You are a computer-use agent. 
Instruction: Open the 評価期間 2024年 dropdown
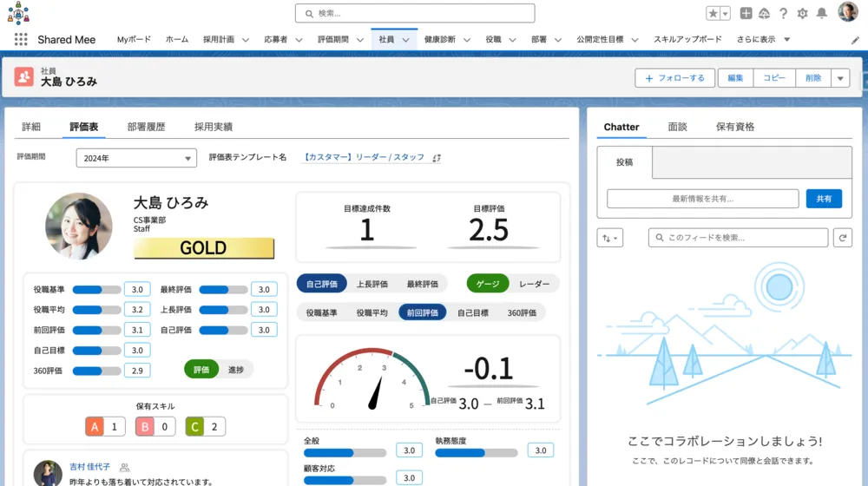(x=136, y=158)
